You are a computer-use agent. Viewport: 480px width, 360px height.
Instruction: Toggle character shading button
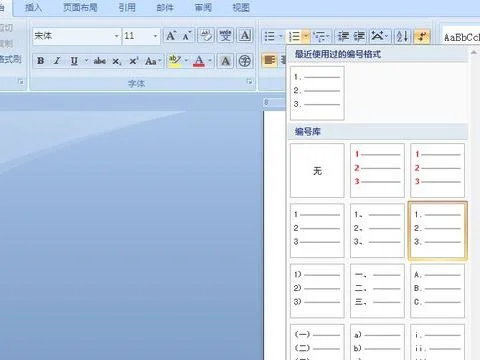tap(226, 61)
